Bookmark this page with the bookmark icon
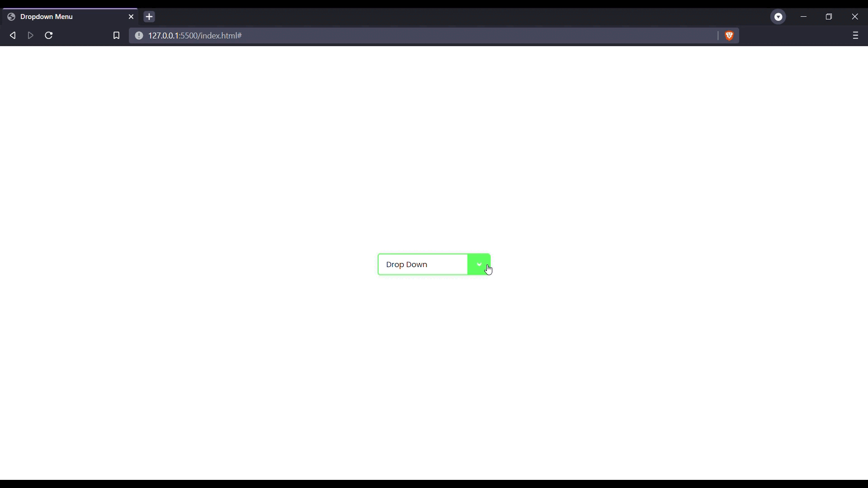Image resolution: width=868 pixels, height=488 pixels. tap(116, 35)
